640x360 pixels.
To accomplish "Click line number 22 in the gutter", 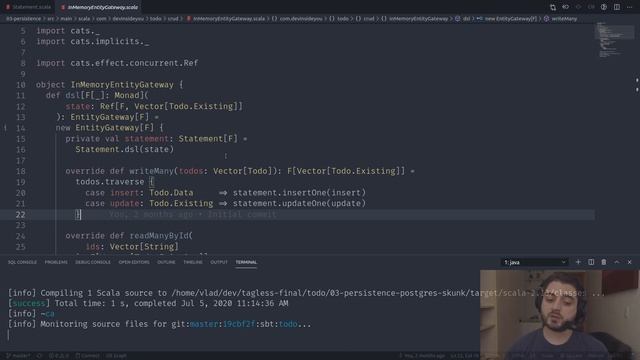I will (20, 214).
